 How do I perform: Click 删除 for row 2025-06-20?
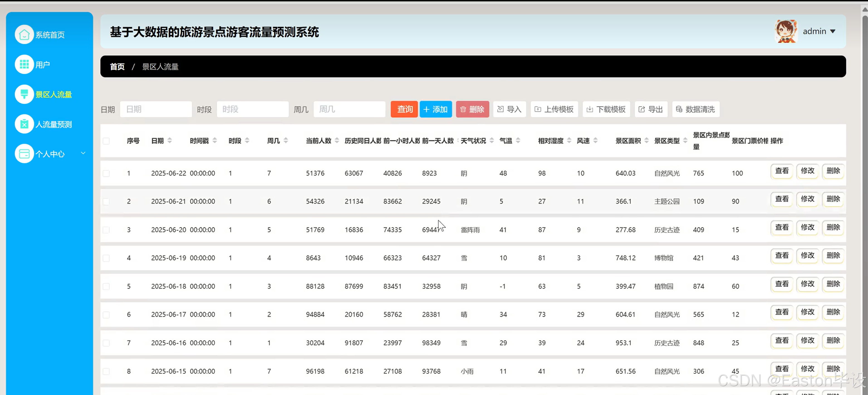(833, 228)
